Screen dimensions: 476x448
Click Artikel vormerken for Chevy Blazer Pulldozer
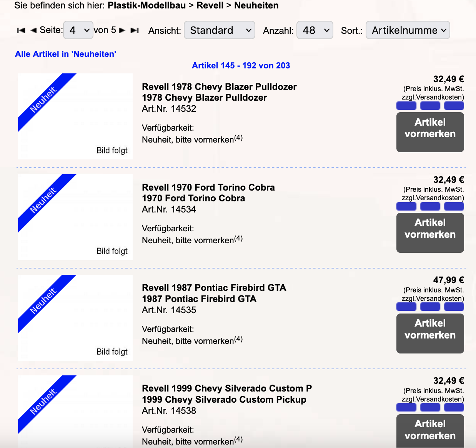[430, 132]
